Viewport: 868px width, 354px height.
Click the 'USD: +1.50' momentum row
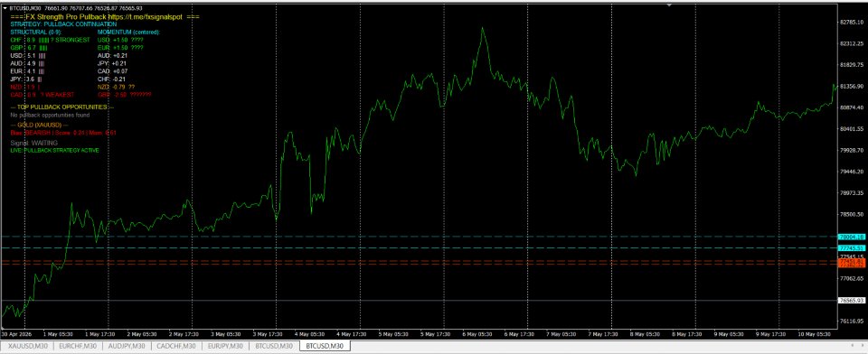pyautogui.click(x=120, y=40)
